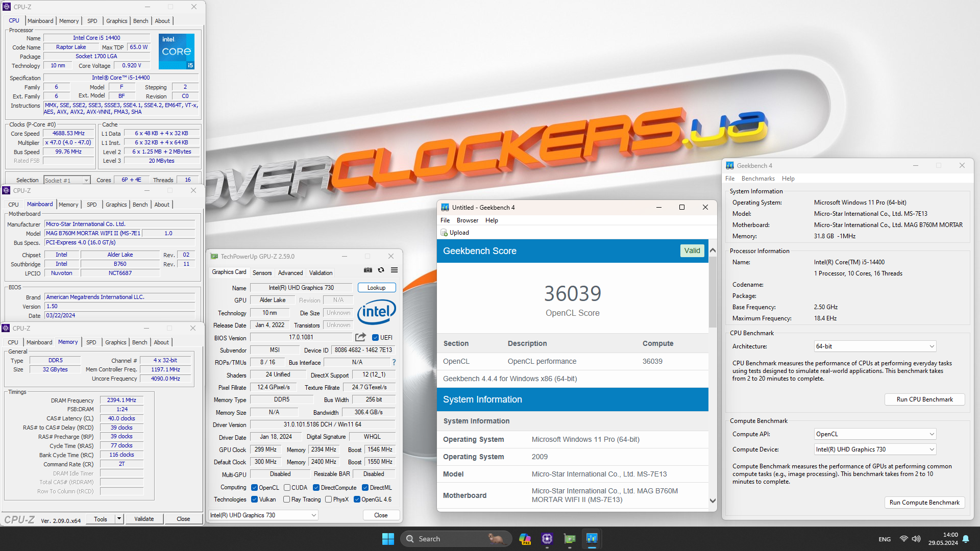Click Run CPU Benchmark button
Image resolution: width=980 pixels, height=551 pixels.
(924, 399)
